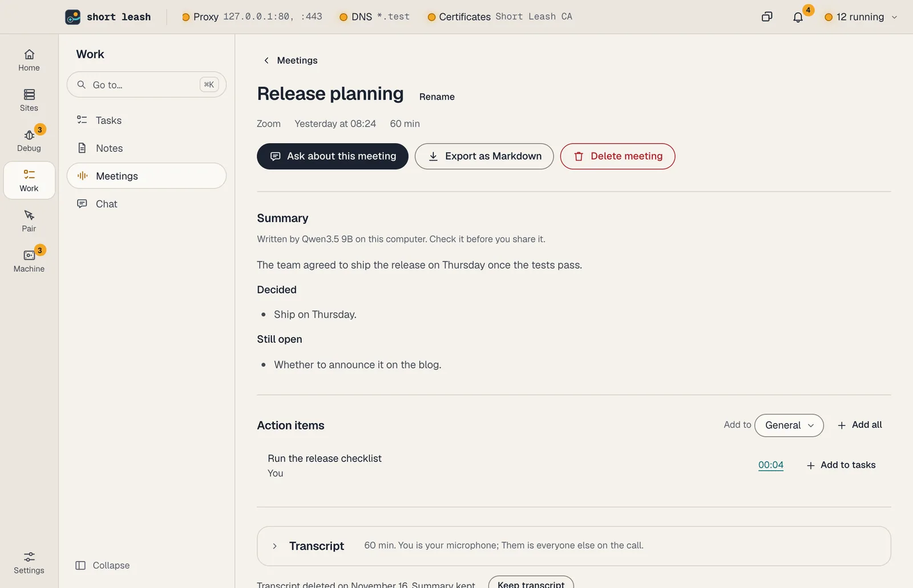Open Pair in the rail
The width and height of the screenshot is (913, 588).
point(29,221)
